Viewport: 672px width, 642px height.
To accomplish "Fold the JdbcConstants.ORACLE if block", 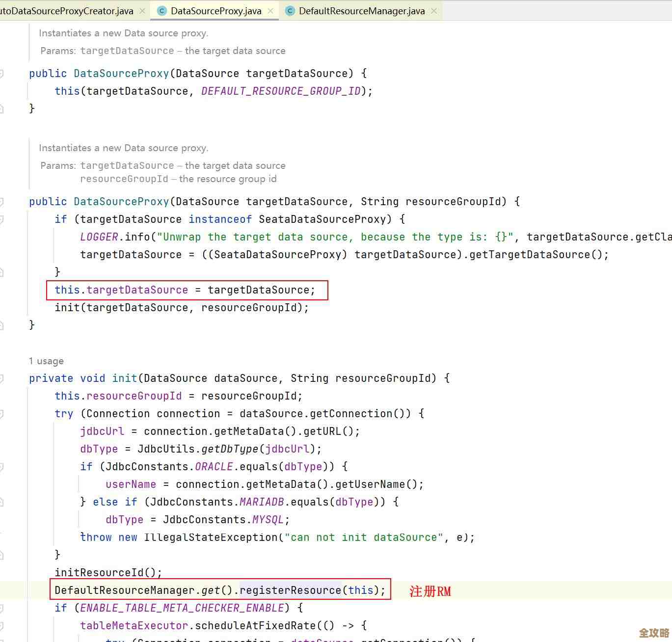I will coord(1,467).
